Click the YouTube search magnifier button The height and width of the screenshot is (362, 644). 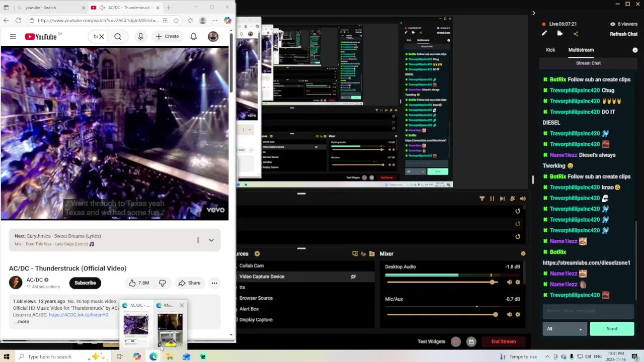pos(118,36)
